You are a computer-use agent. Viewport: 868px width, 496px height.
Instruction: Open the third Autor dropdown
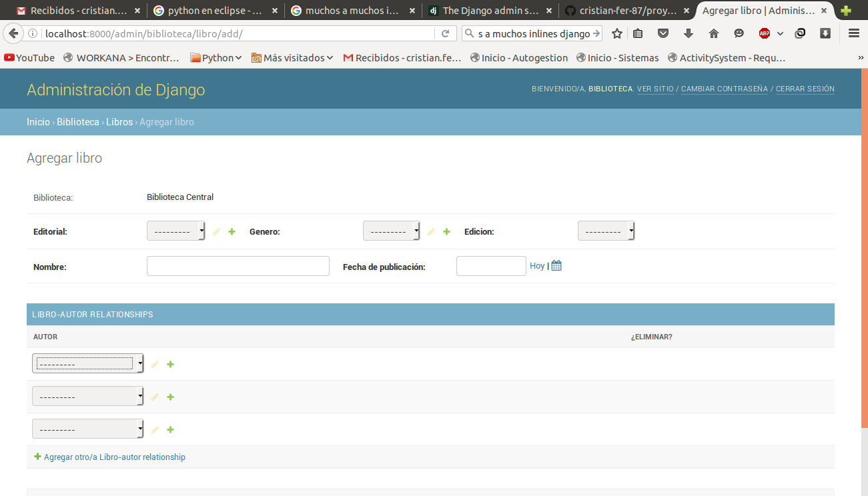tap(88, 429)
